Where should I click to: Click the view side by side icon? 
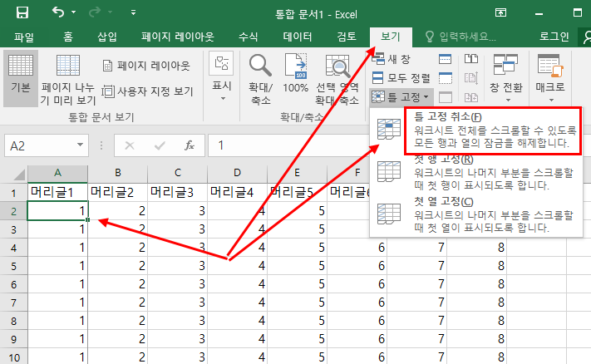click(x=471, y=59)
